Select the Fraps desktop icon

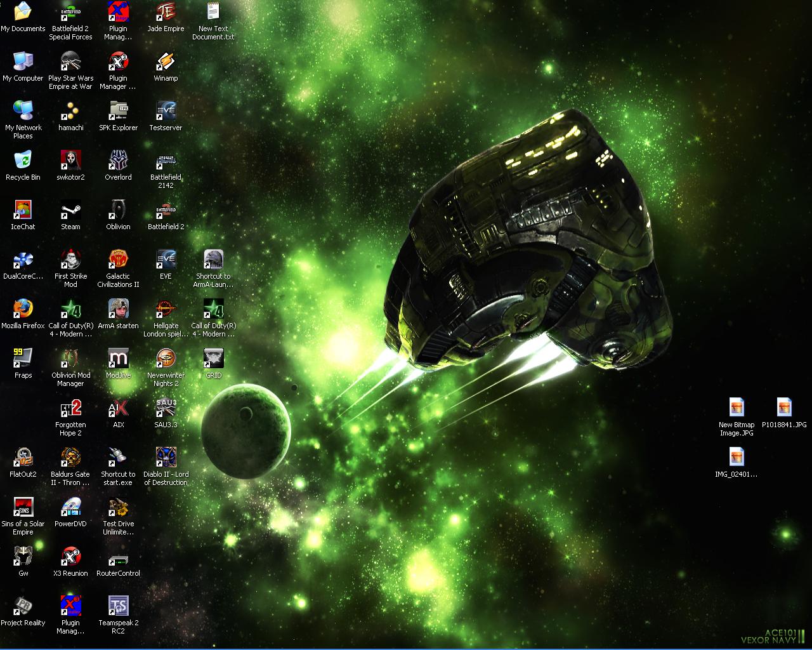[23, 359]
